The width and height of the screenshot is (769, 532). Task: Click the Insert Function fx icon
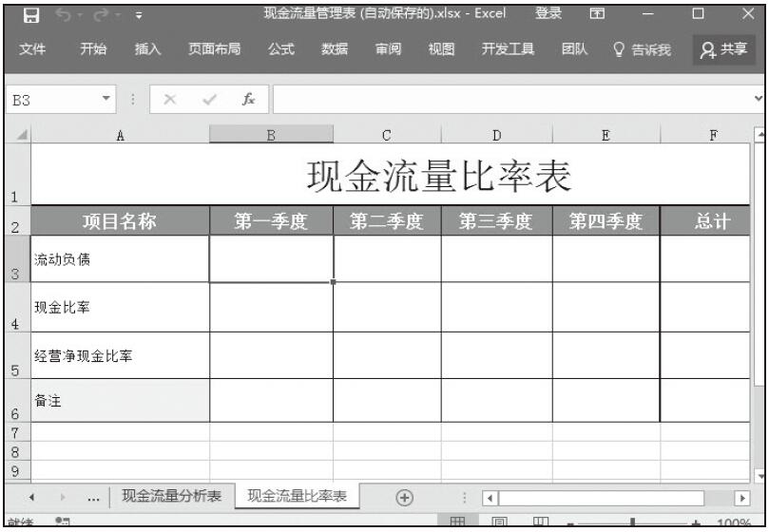(247, 99)
